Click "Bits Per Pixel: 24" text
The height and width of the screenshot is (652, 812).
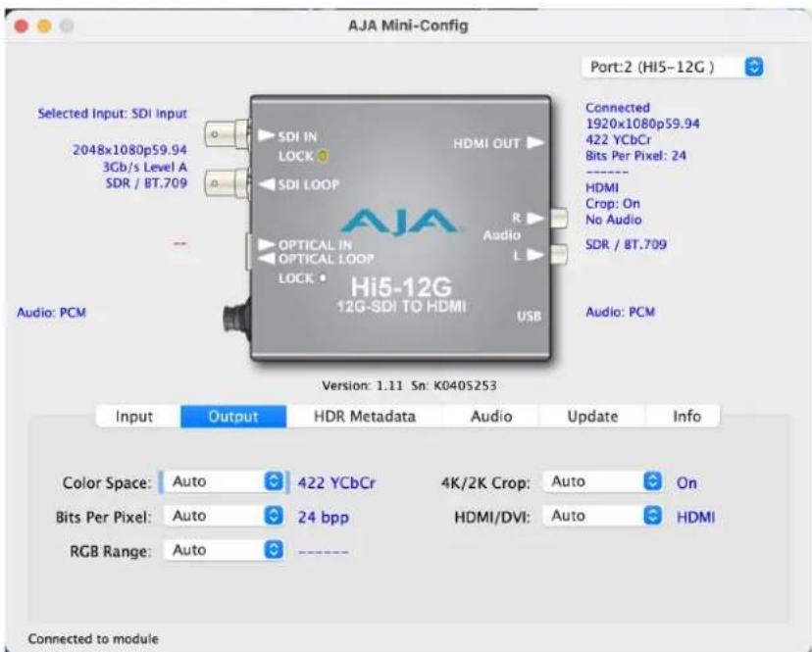point(635,155)
